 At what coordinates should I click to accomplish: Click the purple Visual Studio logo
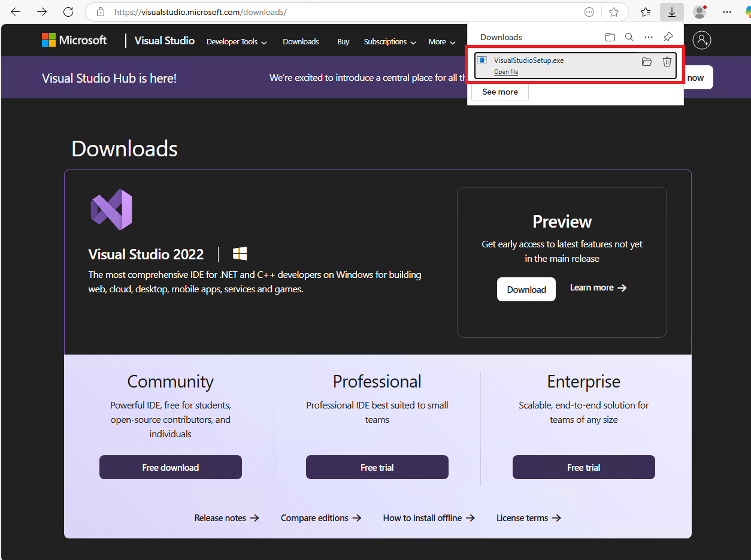pos(111,210)
